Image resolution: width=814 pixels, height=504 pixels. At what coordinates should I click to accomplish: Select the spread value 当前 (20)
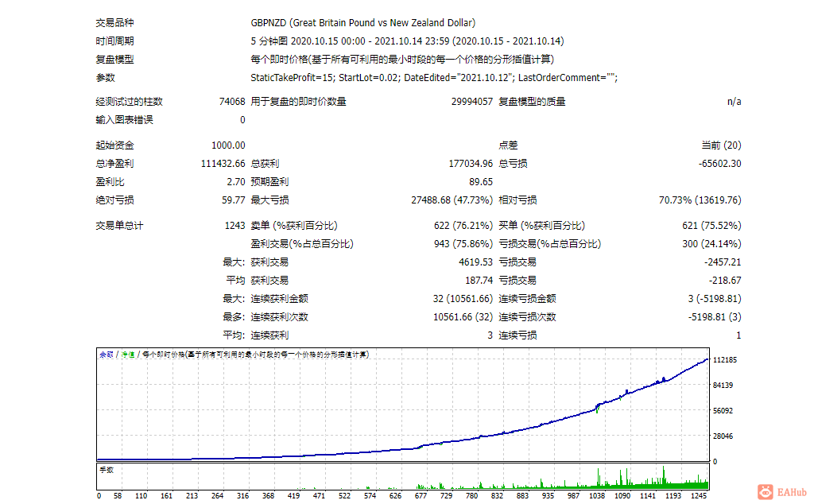[721, 145]
